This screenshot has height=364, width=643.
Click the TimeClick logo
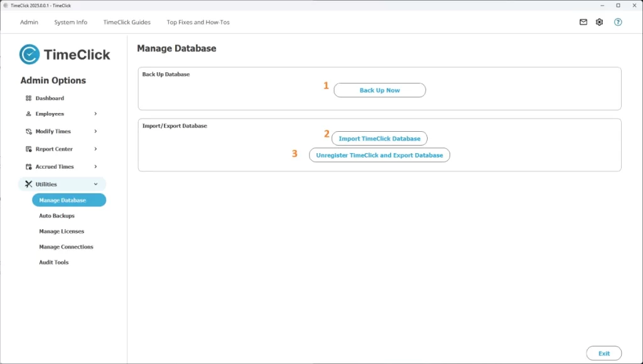(x=64, y=54)
